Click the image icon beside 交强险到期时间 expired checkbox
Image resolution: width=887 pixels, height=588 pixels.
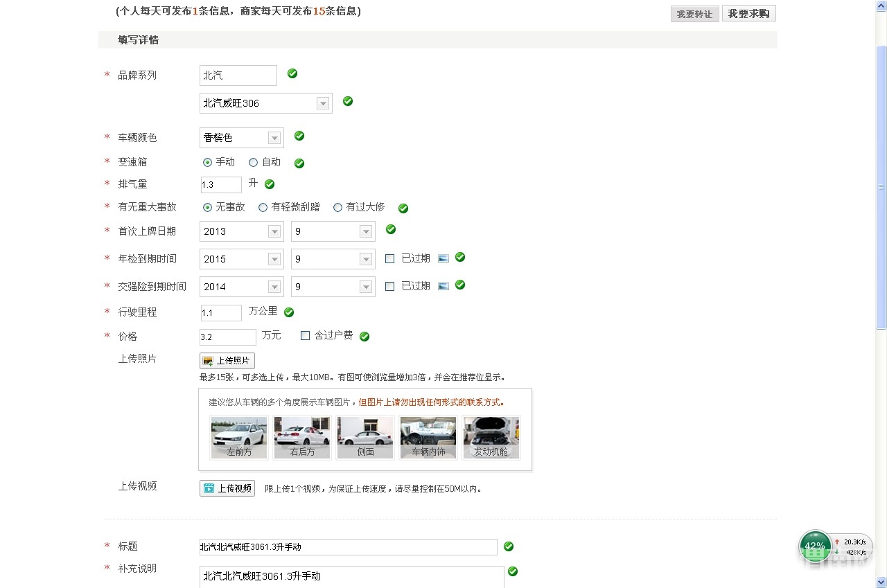pyautogui.click(x=443, y=285)
